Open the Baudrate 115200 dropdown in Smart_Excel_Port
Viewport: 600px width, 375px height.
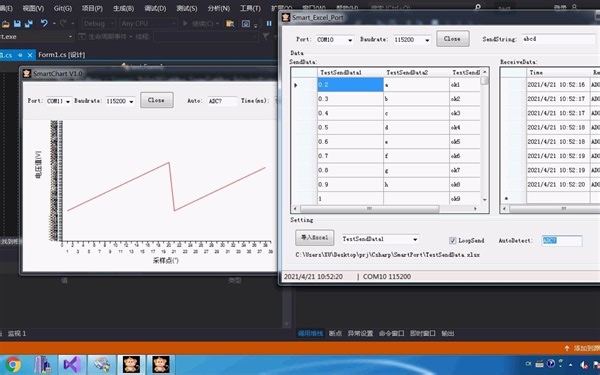[427, 40]
